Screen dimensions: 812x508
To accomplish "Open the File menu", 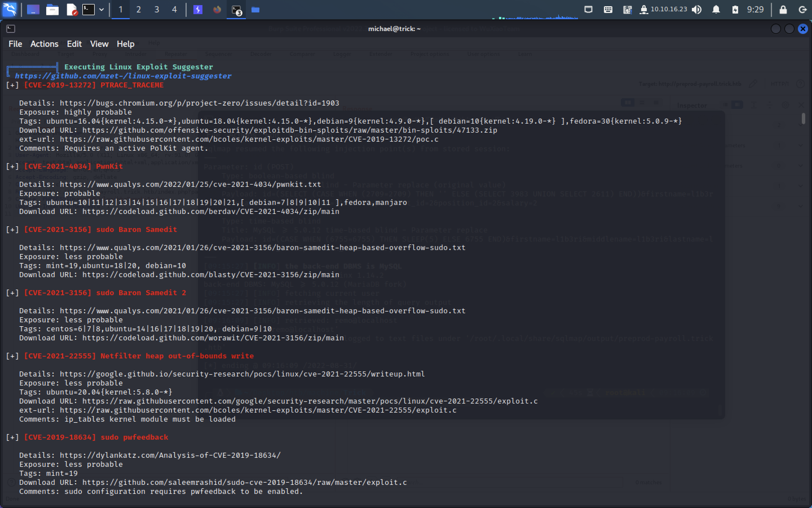I will click(15, 44).
